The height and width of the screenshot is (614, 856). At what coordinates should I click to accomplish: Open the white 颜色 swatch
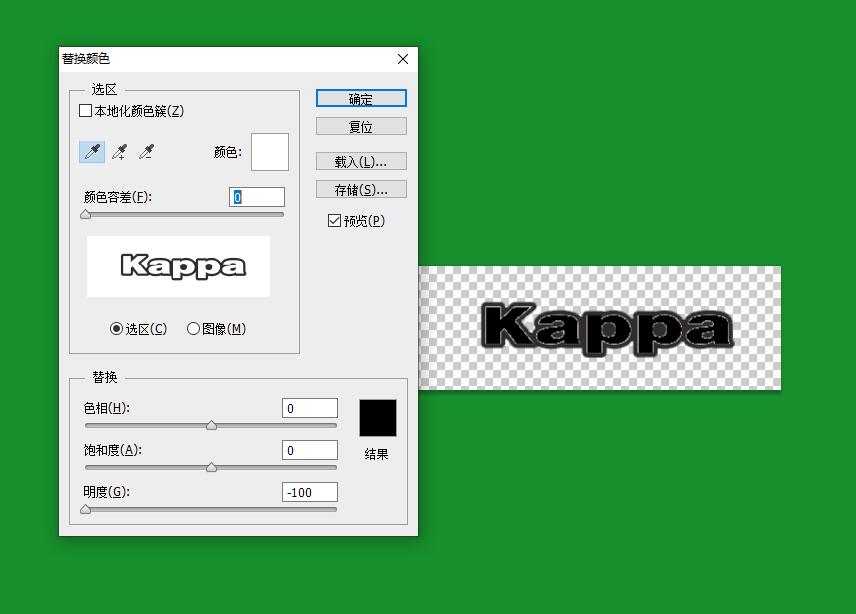point(270,152)
